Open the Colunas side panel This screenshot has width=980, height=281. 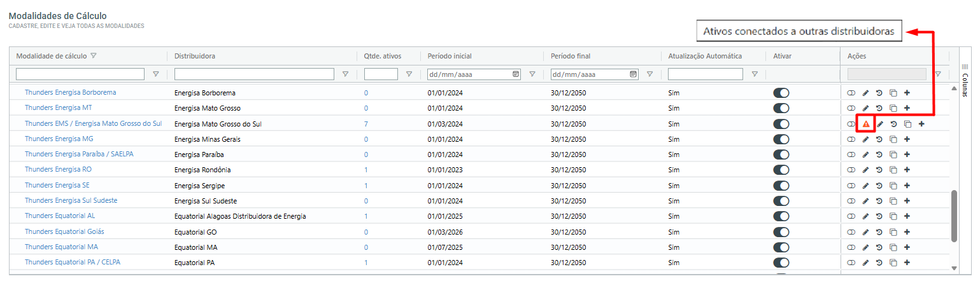(965, 80)
